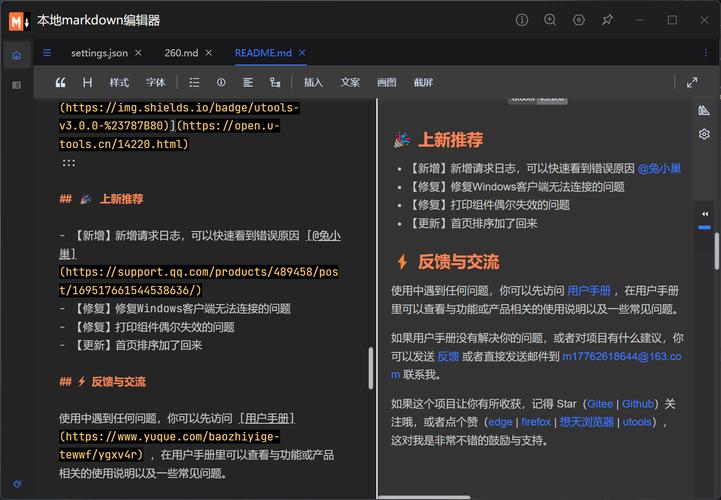Open the vertical dots tab options menu
The height and width of the screenshot is (500, 721).
[x=706, y=53]
